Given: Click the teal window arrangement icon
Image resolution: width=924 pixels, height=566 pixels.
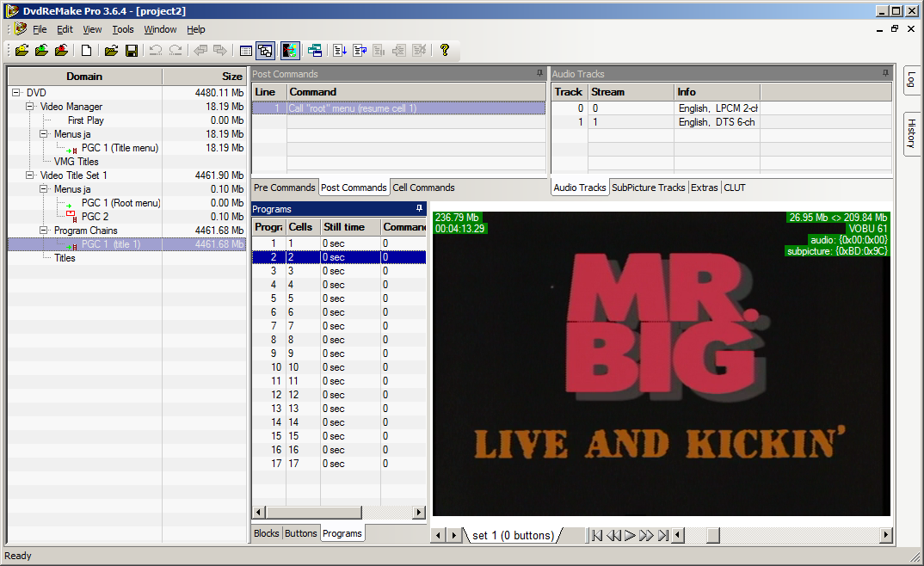Looking at the screenshot, I should (315, 51).
